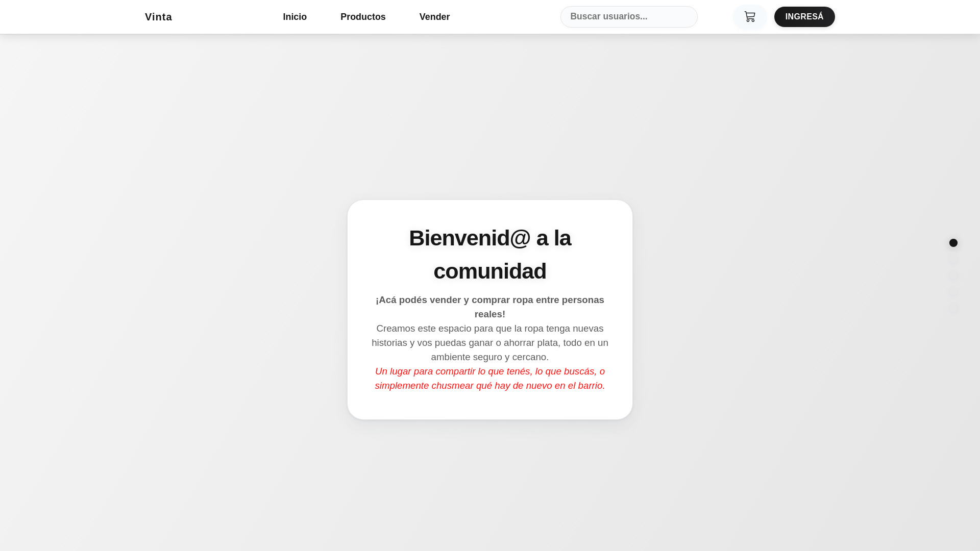This screenshot has width=980, height=551.
Task: Click the bold line '¡Acá podés vender y comprar'
Action: pyautogui.click(x=490, y=307)
